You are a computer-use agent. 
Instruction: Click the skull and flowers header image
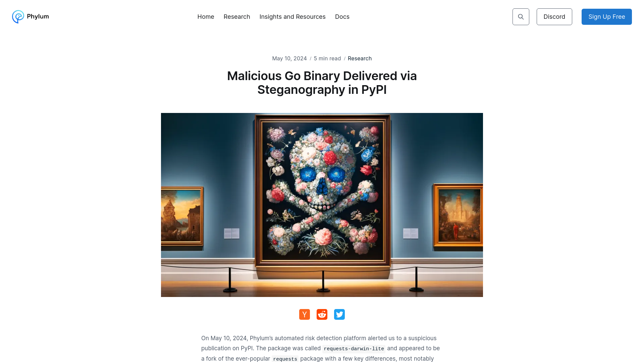tap(322, 205)
